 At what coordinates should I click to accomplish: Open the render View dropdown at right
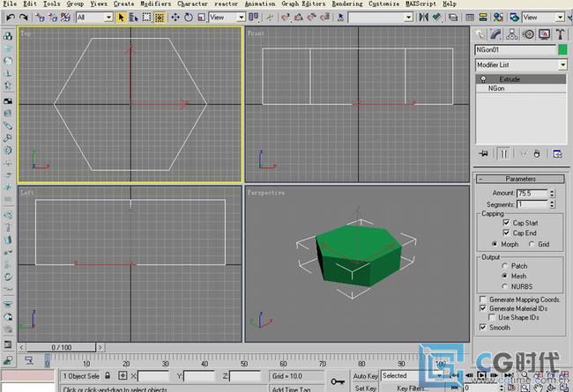coord(560,17)
